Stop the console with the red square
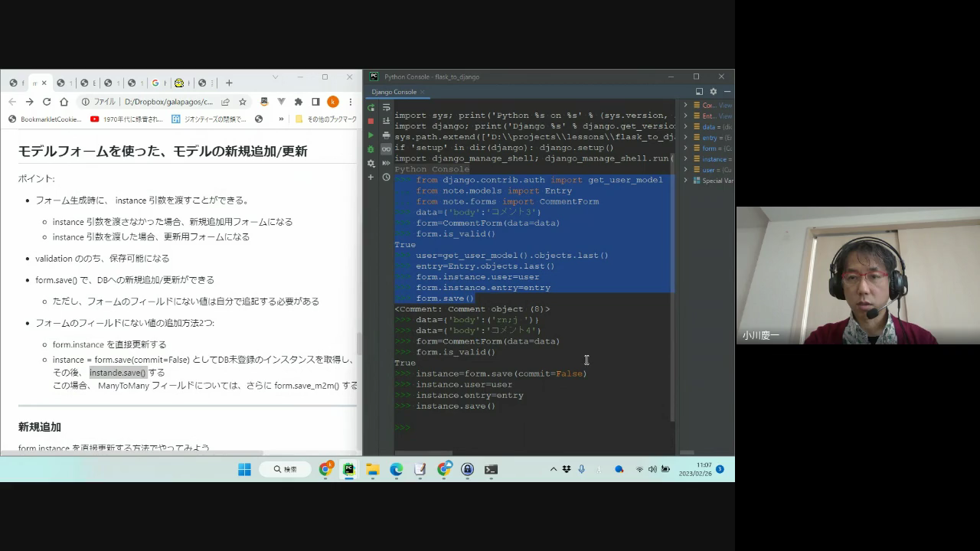This screenshot has height=551, width=980. 371,121
